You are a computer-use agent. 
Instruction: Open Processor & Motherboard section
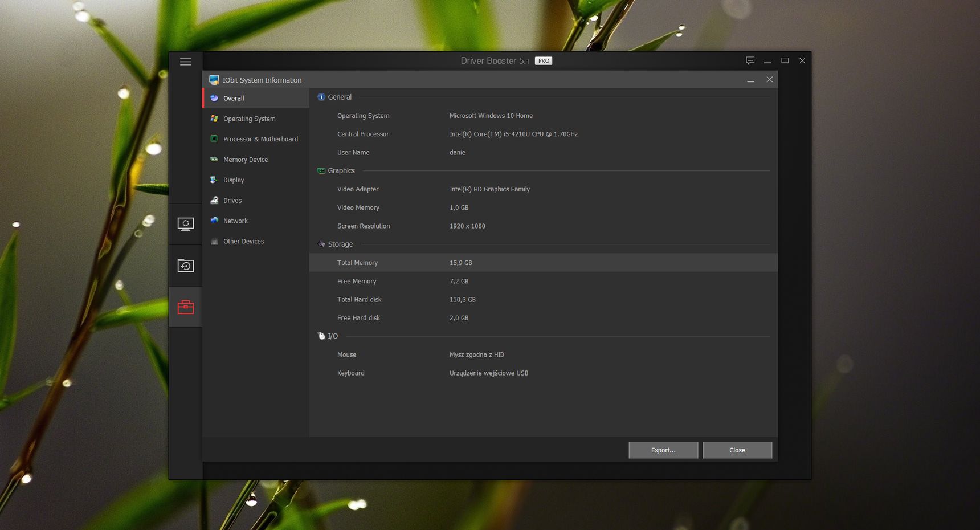256,139
